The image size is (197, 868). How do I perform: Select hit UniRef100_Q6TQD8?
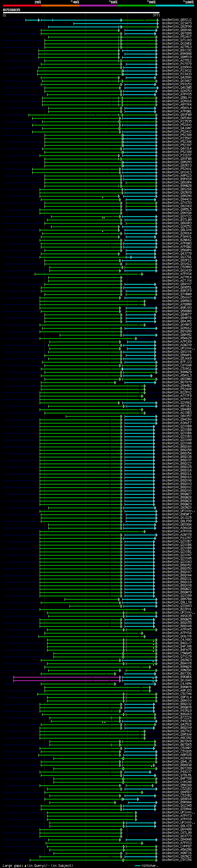tap(177, 33)
